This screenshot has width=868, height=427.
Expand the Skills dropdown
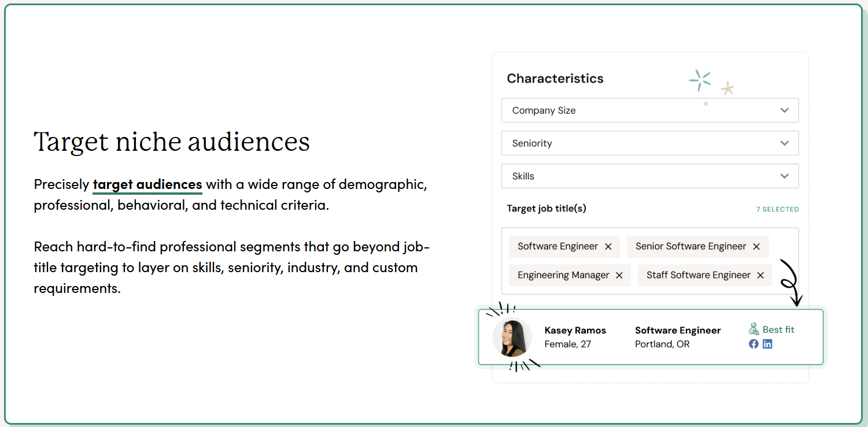click(x=649, y=176)
